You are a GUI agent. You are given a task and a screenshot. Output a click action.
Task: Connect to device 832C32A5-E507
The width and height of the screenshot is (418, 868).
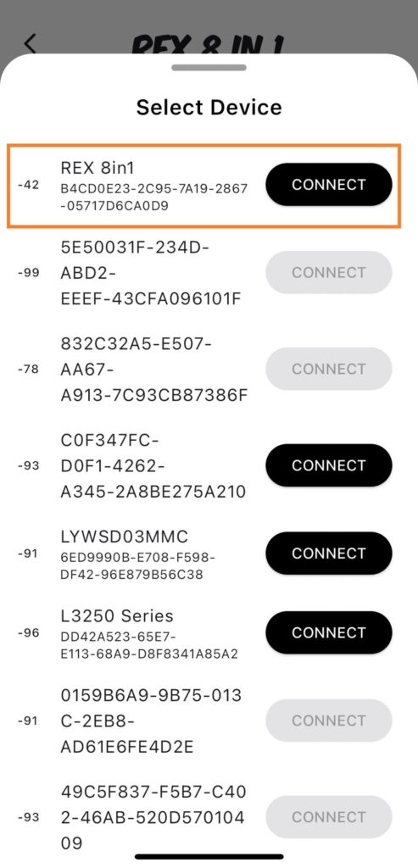point(329,369)
